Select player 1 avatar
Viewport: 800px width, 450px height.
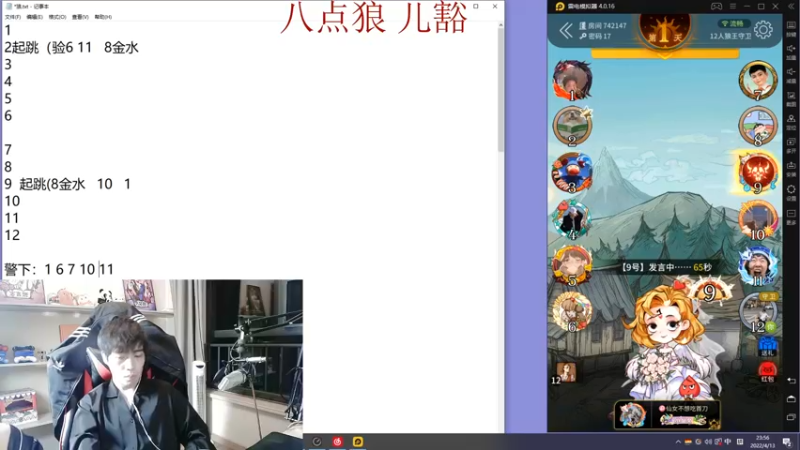click(572, 80)
